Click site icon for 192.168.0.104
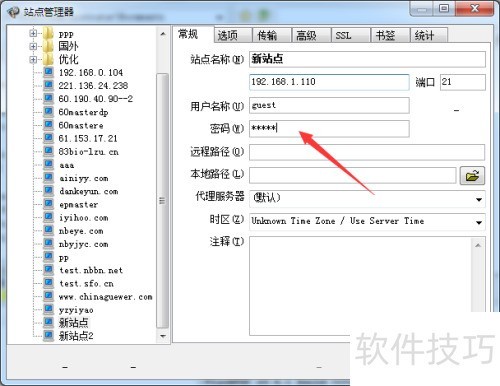500x386 pixels. point(48,72)
